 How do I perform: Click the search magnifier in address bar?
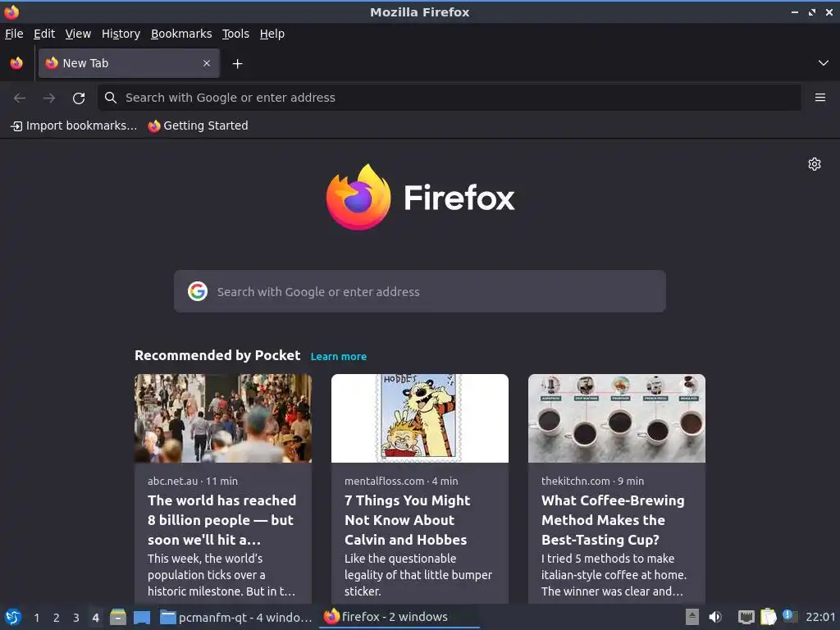point(111,98)
